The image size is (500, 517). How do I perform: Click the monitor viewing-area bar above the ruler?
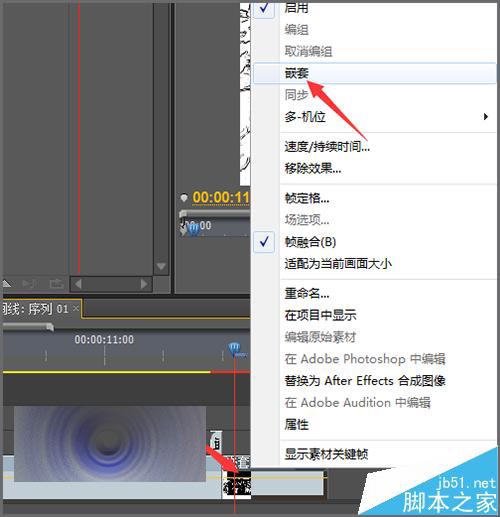[215, 213]
